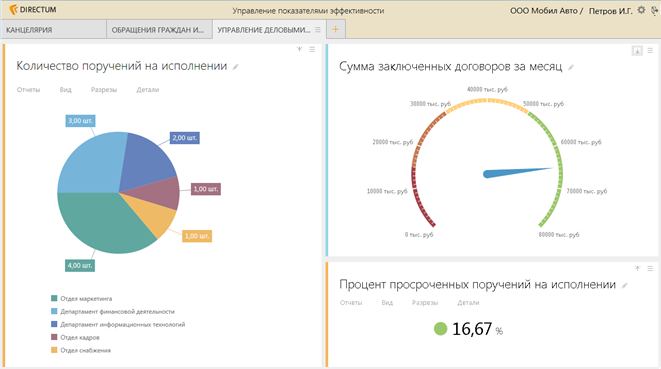
Task: Click ООО Мобил Авто organization name
Action: click(543, 11)
